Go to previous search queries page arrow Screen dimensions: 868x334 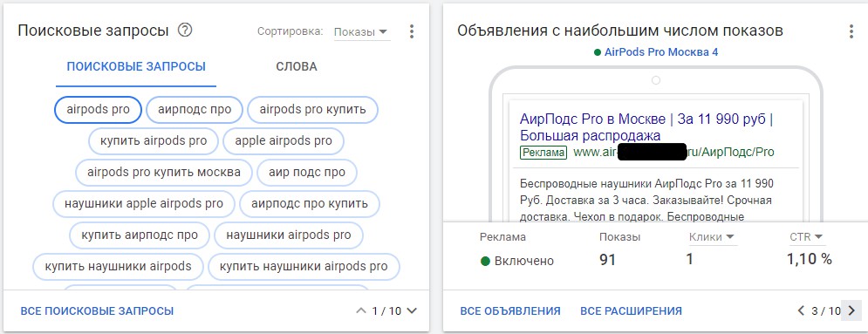click(361, 310)
